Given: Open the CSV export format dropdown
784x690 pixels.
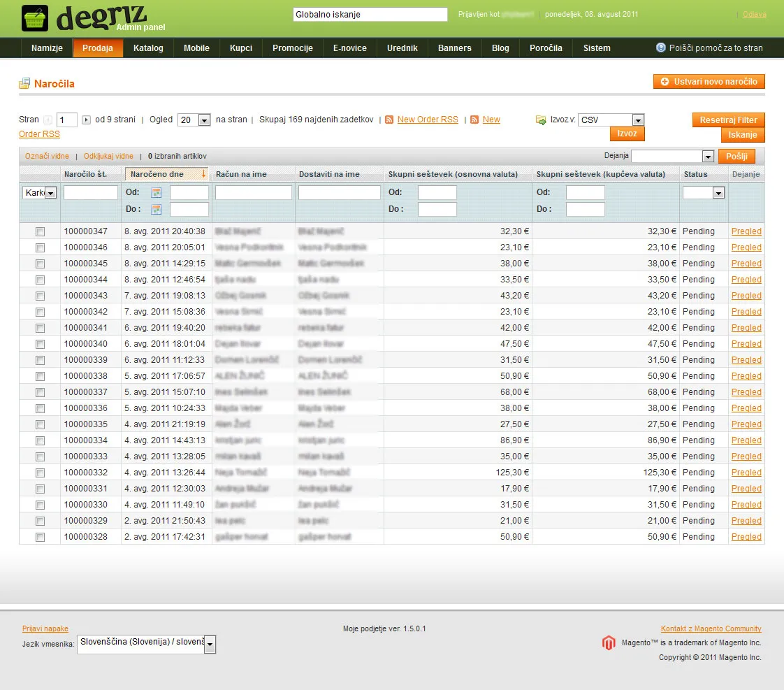Looking at the screenshot, I should 611,120.
